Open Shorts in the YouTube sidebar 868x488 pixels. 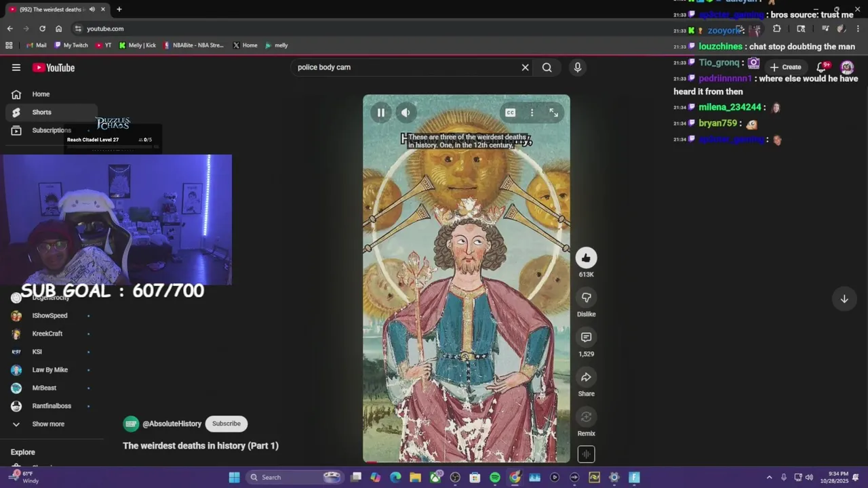(51, 113)
